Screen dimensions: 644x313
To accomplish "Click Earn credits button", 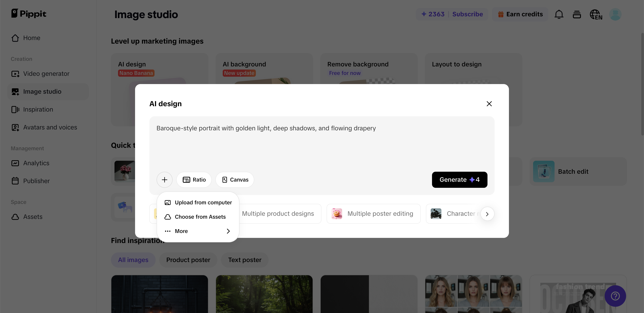I will click(520, 14).
